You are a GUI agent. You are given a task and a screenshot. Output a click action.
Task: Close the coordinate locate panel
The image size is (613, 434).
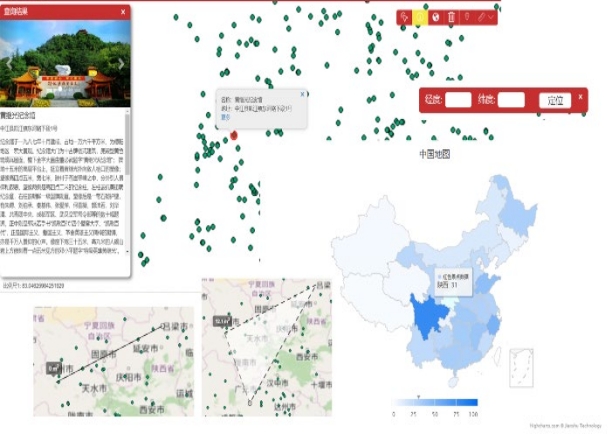(x=581, y=94)
